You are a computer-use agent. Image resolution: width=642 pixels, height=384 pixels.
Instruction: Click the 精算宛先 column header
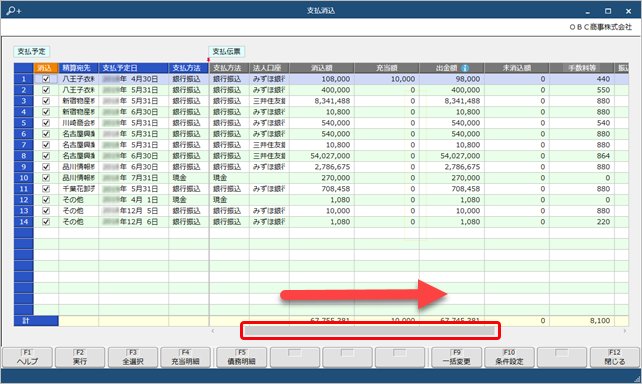[78, 68]
